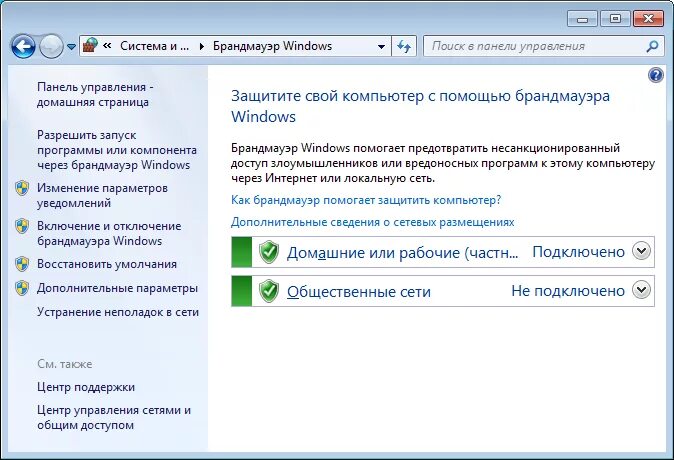Image resolution: width=674 pixels, height=460 pixels.
Task: Click 'Не подключено' status text
Action: click(x=568, y=291)
